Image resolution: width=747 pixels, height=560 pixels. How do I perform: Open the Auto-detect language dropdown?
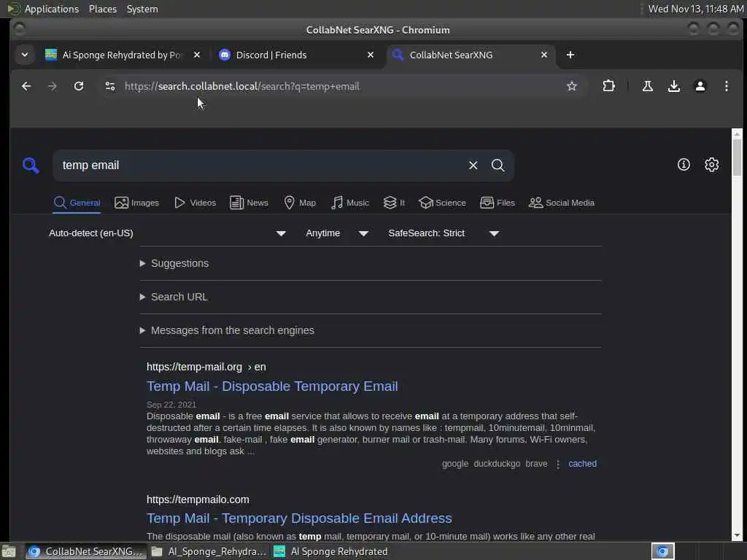[167, 233]
